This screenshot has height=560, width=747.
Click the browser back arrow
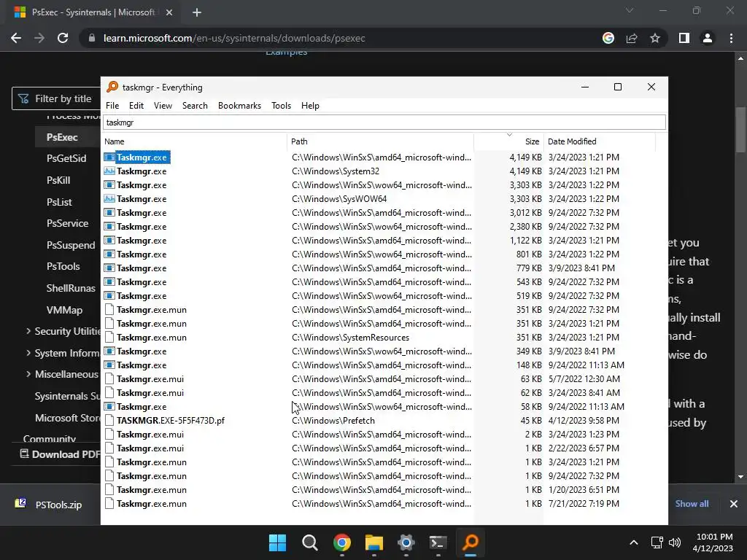tap(16, 38)
